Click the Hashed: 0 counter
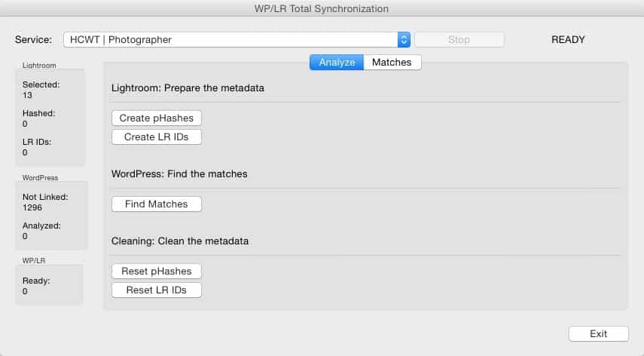644x356 pixels. tap(38, 118)
